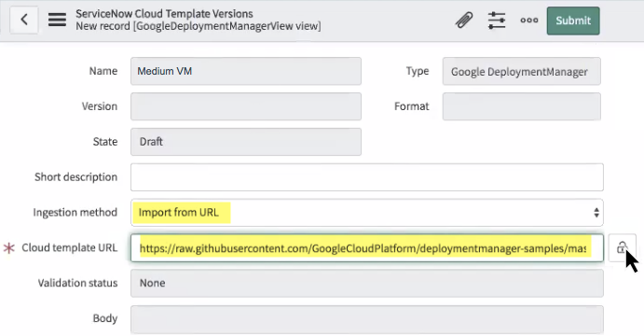Focus the Short description text box
Viewport: 644px width, 336px height.
pyautogui.click(x=367, y=177)
